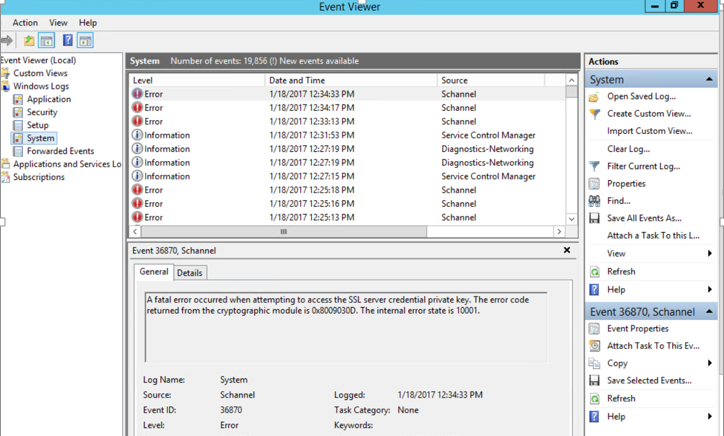Collapse the System actions section
Screen dimensions: 724x436
[x=709, y=80]
